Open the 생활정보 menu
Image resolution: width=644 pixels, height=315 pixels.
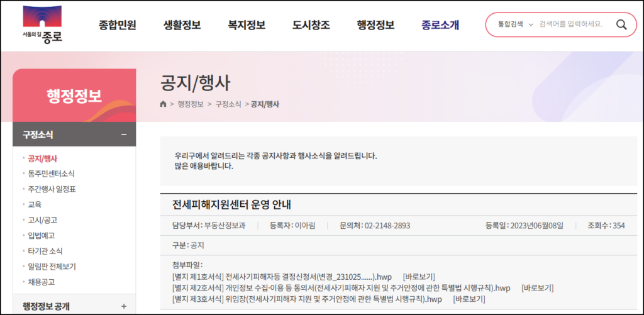[x=182, y=25]
